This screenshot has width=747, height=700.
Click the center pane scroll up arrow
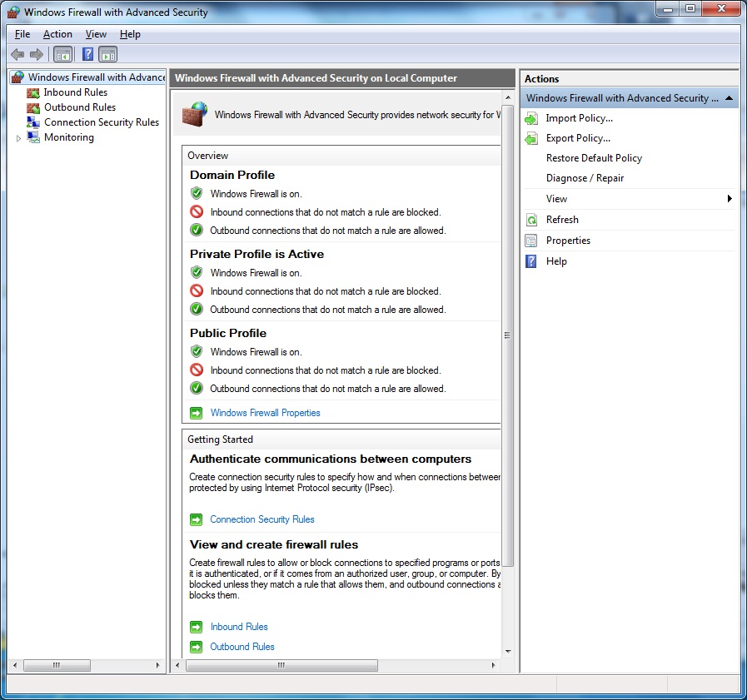coord(508,97)
